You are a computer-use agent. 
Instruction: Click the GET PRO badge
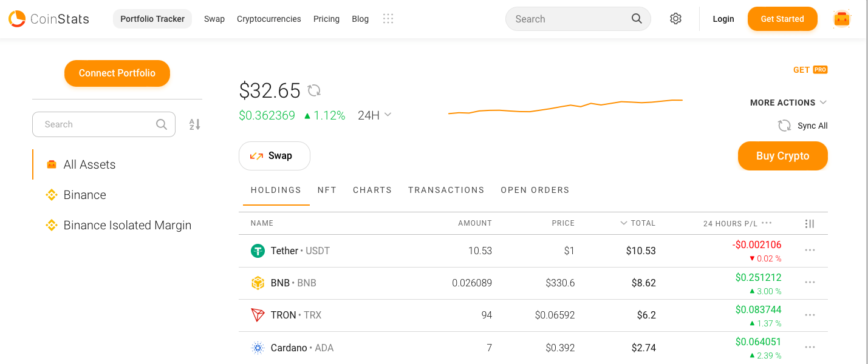pos(810,69)
